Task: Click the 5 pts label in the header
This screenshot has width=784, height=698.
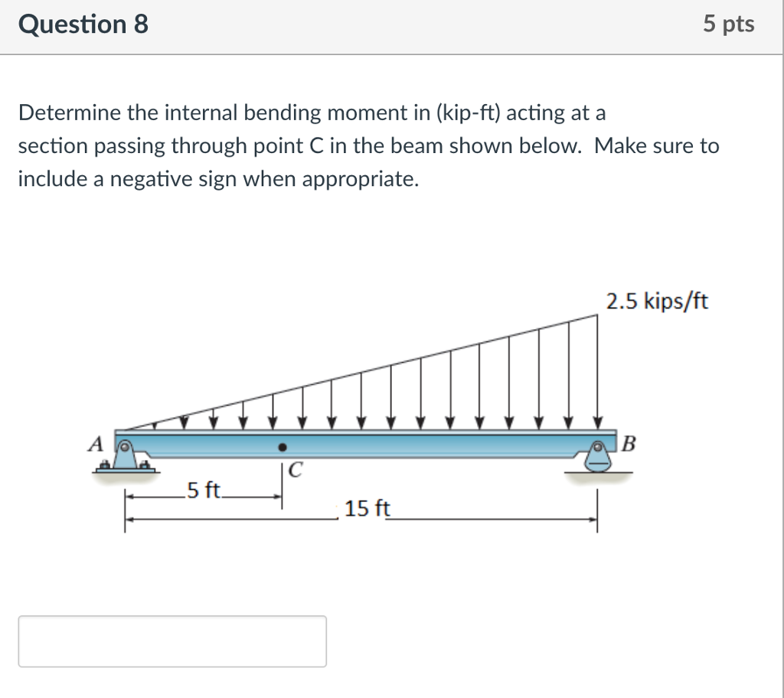Action: coord(730,24)
